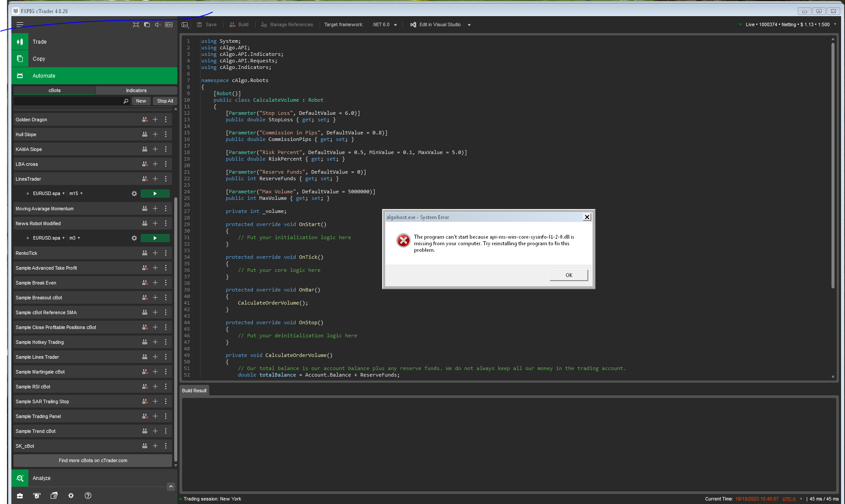Add an instance to RenkoTick
Image resolution: width=845 pixels, height=504 pixels.
155,253
